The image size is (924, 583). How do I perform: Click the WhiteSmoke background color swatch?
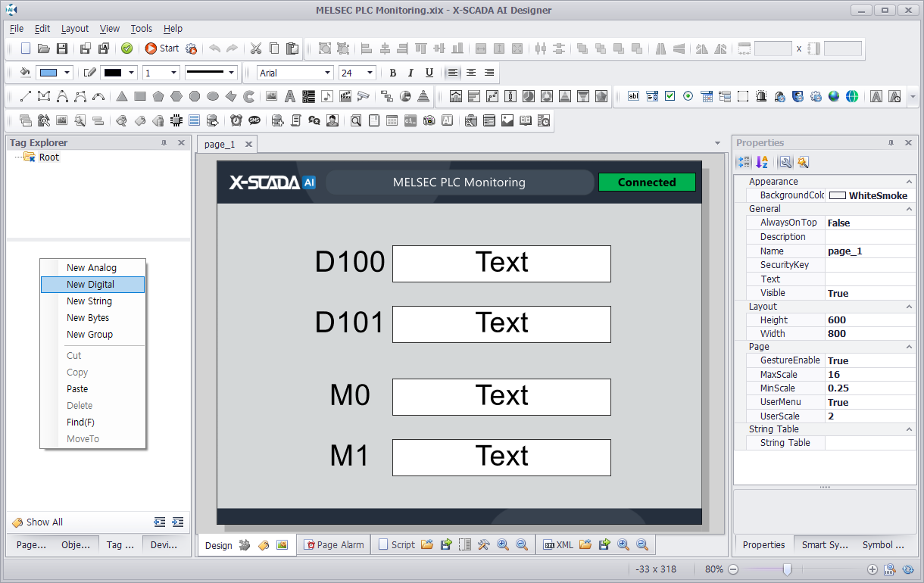[837, 195]
